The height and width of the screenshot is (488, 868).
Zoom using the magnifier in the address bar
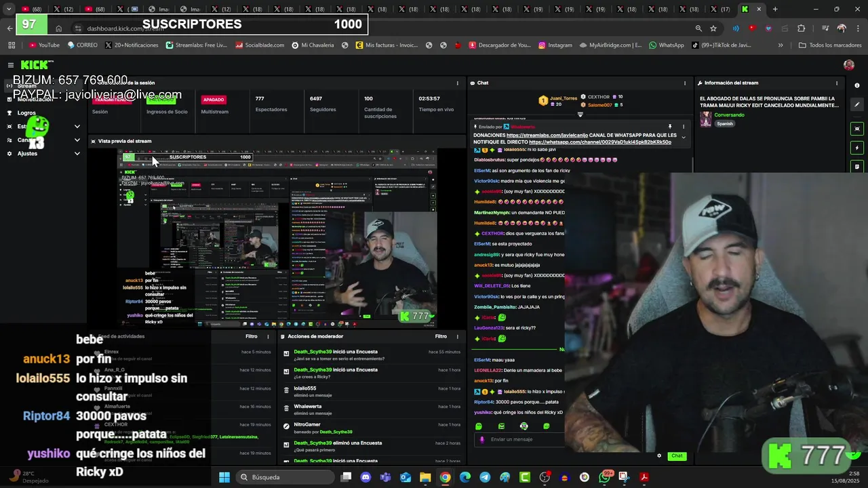[x=698, y=28]
